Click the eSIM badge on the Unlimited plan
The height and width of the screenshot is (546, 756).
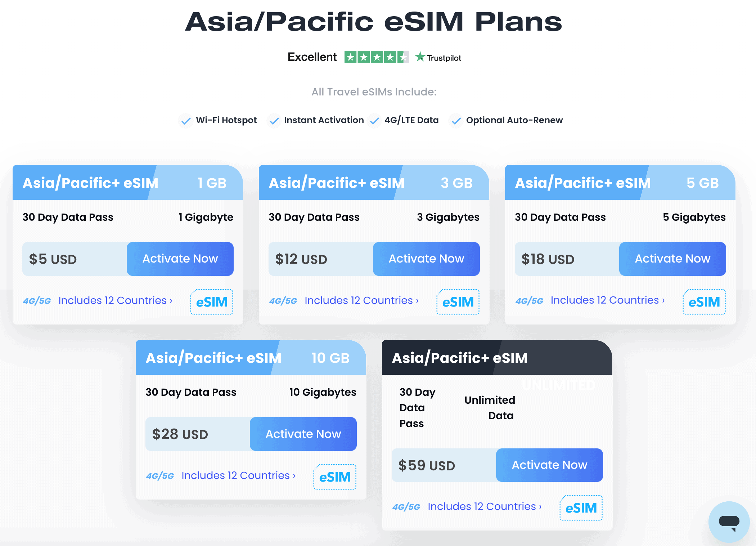pyautogui.click(x=581, y=508)
